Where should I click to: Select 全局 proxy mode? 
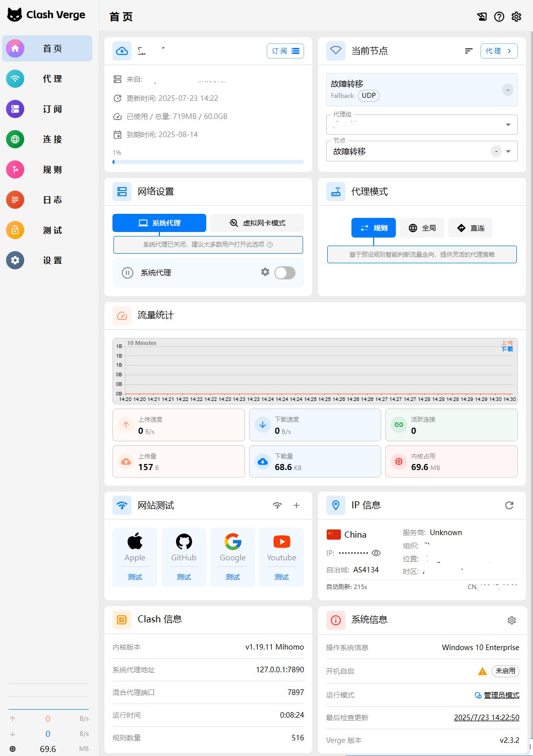click(x=422, y=228)
